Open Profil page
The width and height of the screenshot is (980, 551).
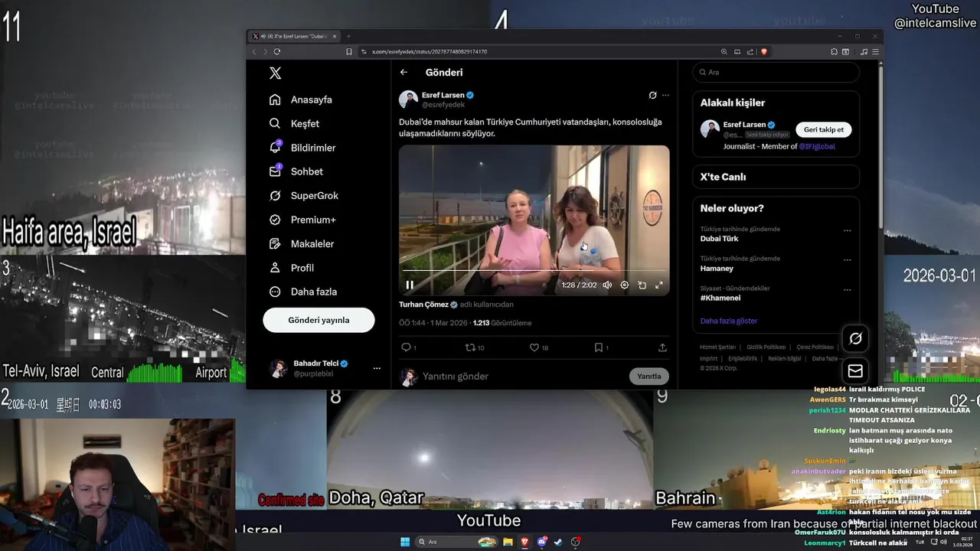click(292, 268)
